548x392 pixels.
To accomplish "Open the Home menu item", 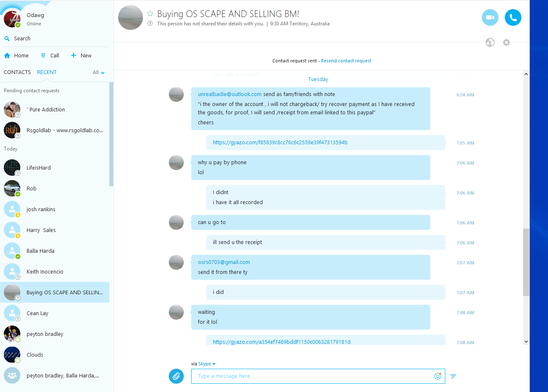I will 21,55.
